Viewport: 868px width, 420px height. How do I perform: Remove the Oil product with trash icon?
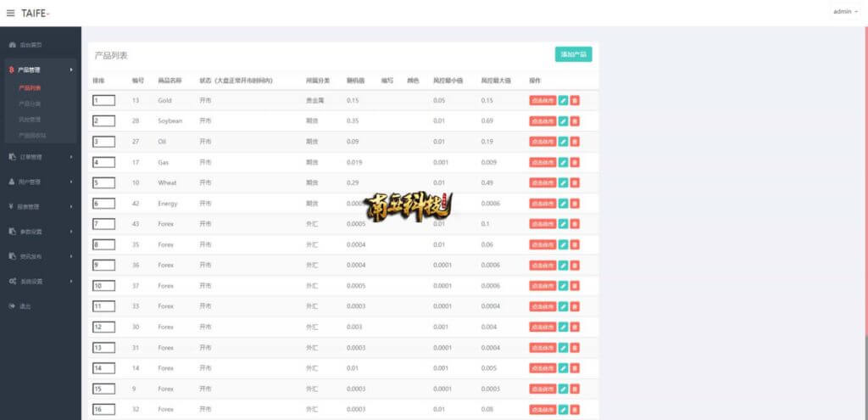pos(575,142)
